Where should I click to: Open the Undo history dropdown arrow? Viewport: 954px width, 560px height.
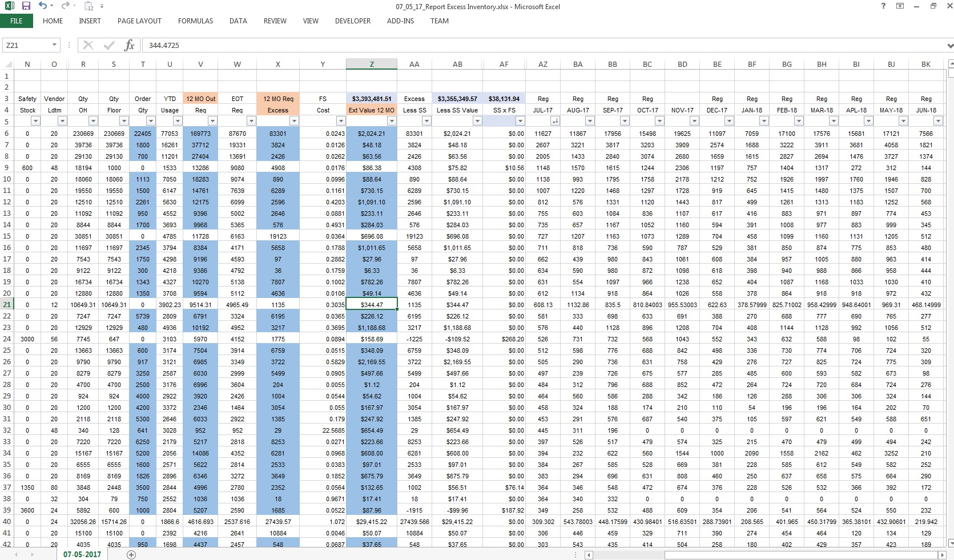(52, 6)
